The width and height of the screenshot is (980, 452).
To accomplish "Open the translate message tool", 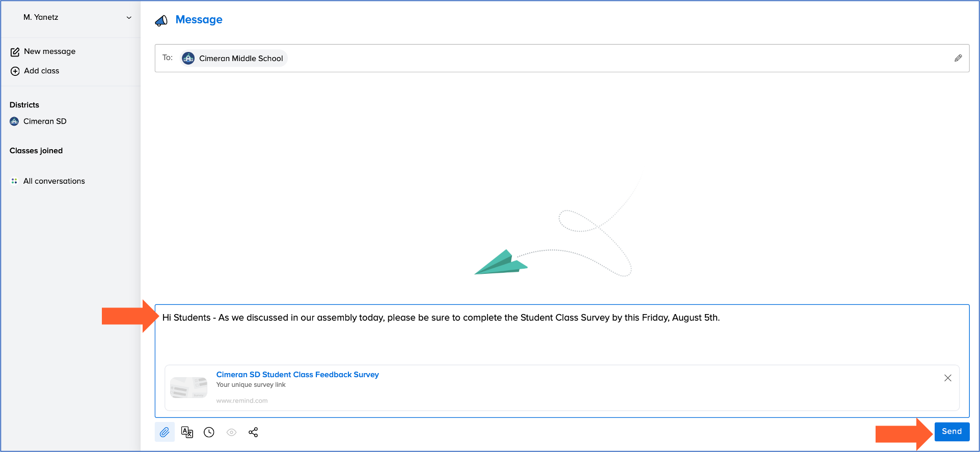I will click(187, 432).
